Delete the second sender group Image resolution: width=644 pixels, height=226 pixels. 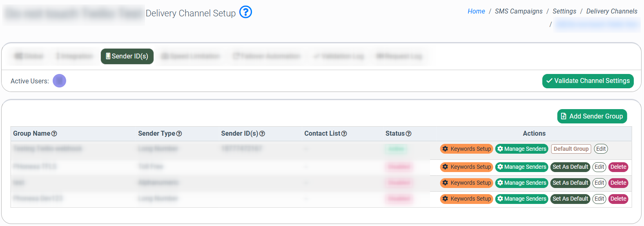[618, 167]
